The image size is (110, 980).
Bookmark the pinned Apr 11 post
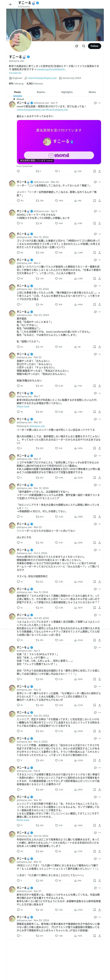pyautogui.click(x=95, y=171)
